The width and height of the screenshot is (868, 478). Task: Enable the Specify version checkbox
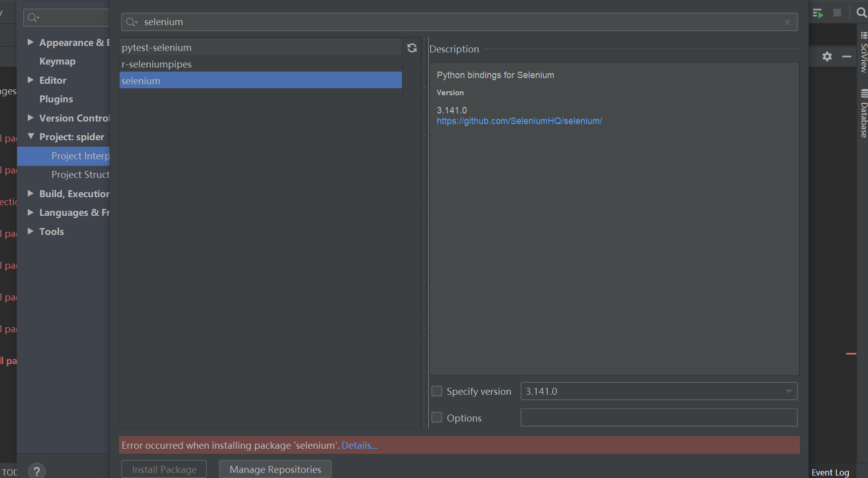pos(437,391)
